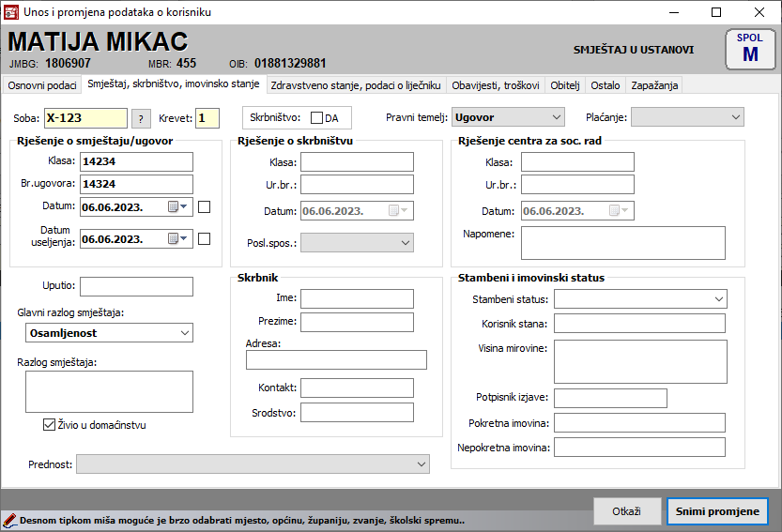Uncheck the Živio u domaćinstvu checkbox

[50, 425]
